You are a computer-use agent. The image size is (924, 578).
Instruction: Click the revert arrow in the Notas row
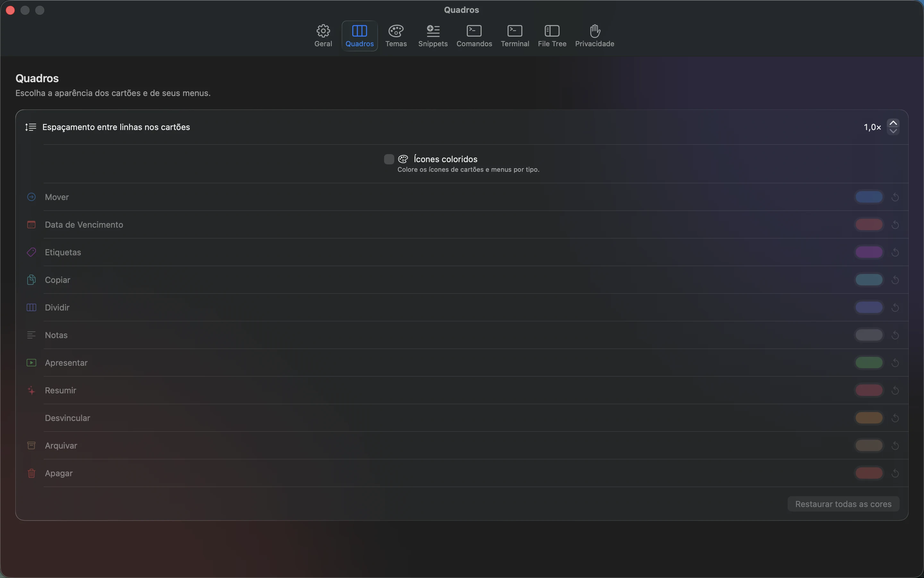(895, 335)
